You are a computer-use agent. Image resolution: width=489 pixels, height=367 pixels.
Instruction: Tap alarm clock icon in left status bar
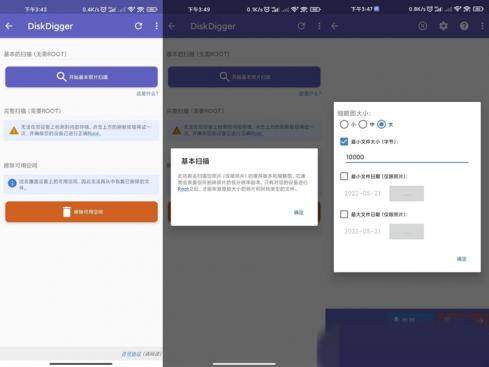(x=103, y=9)
